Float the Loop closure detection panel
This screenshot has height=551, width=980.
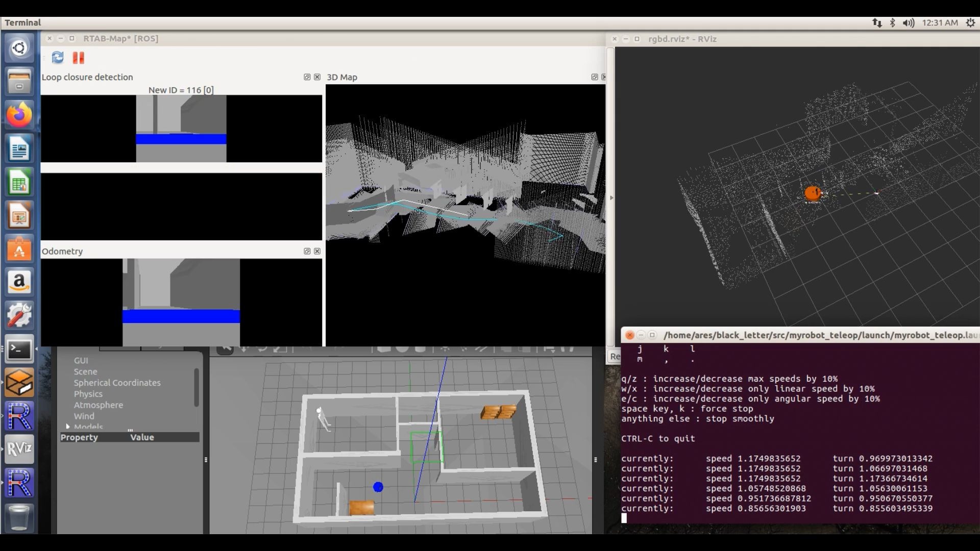point(307,77)
